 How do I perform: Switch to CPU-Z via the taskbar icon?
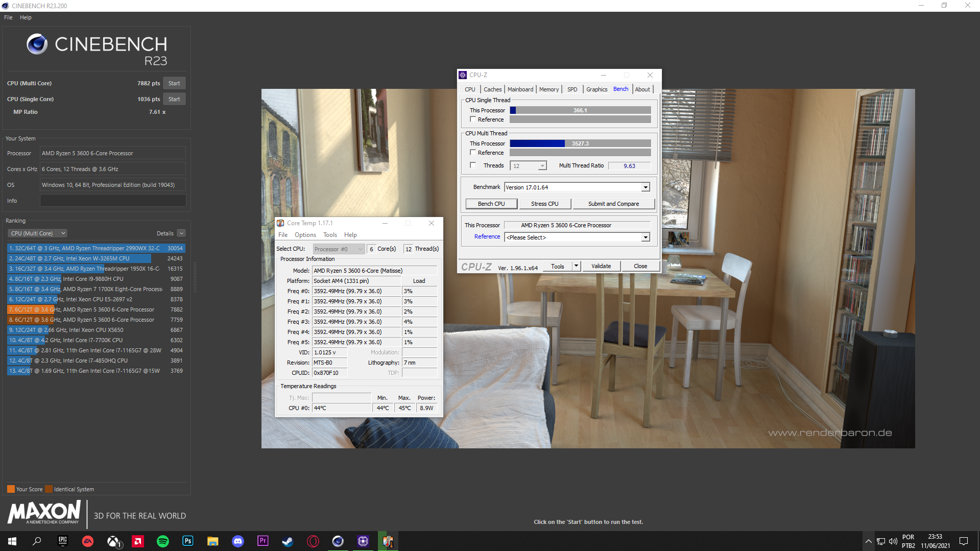tap(363, 541)
